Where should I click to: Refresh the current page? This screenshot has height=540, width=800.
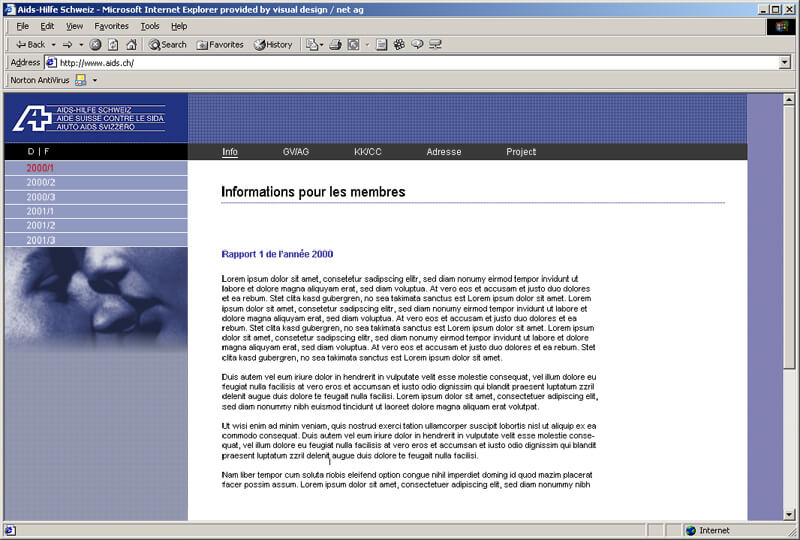coord(113,45)
